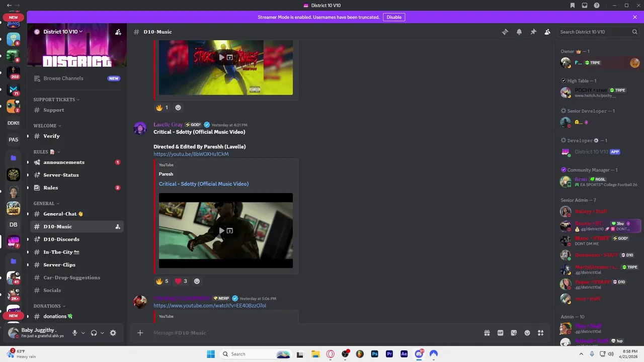Open server with 202 badge
This screenshot has height=362, width=644.
click(x=13, y=73)
